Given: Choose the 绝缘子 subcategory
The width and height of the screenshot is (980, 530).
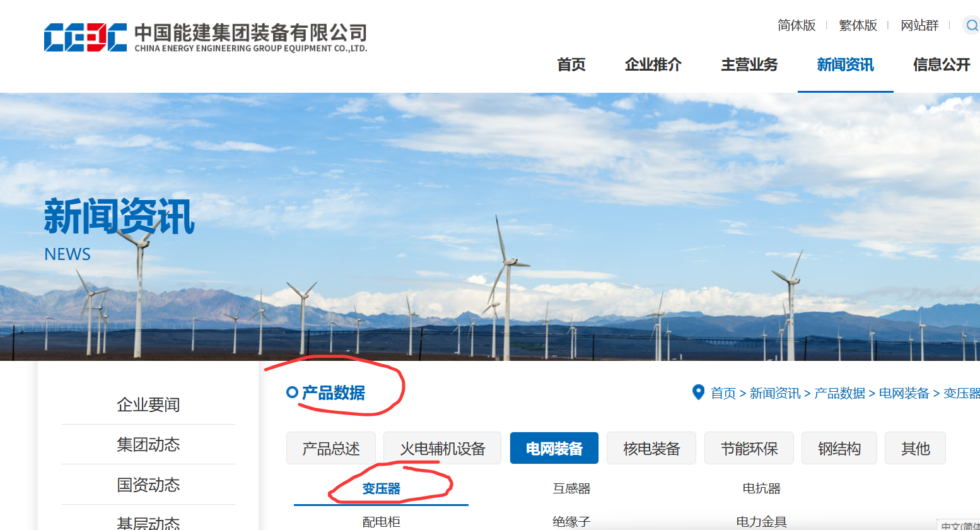Looking at the screenshot, I should click(571, 522).
